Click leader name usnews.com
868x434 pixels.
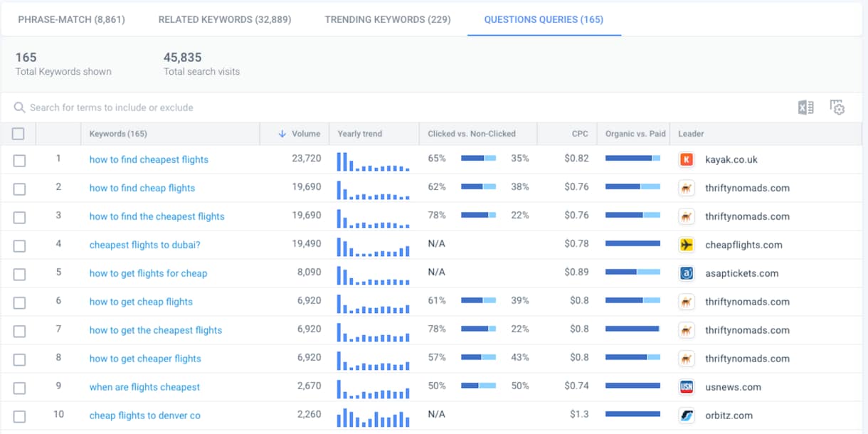coord(733,387)
